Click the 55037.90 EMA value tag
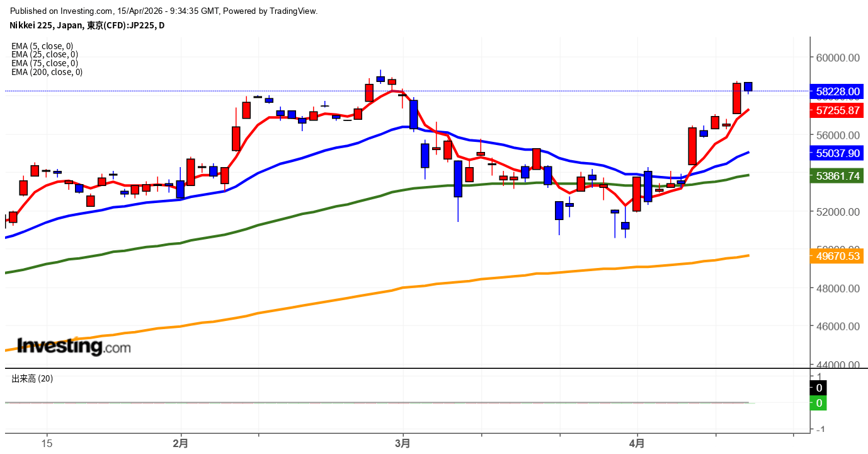 (837, 153)
